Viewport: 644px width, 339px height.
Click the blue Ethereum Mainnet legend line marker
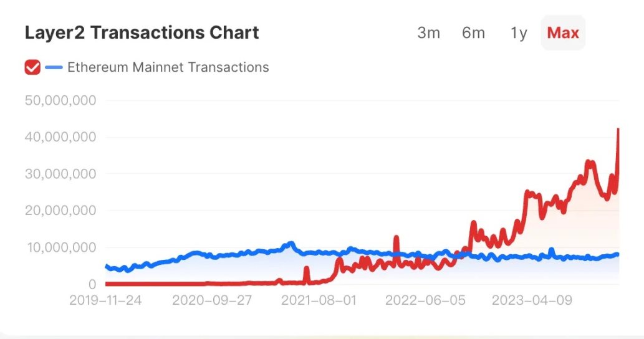pyautogui.click(x=54, y=67)
